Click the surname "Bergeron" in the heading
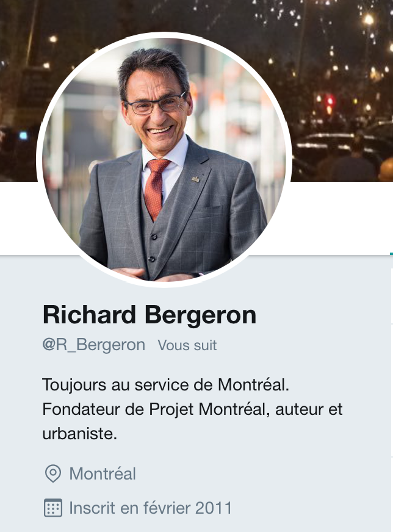The width and height of the screenshot is (393, 532). tap(201, 315)
